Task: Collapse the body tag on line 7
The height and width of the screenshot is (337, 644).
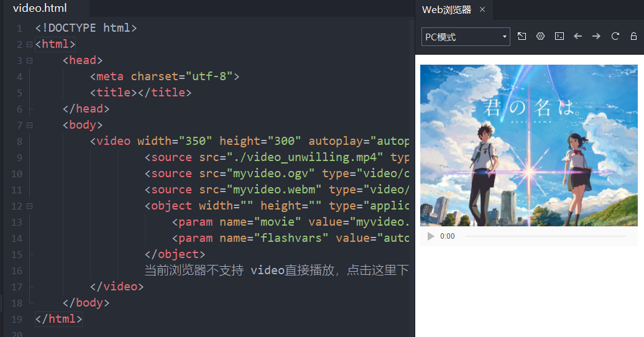Action: (30, 126)
